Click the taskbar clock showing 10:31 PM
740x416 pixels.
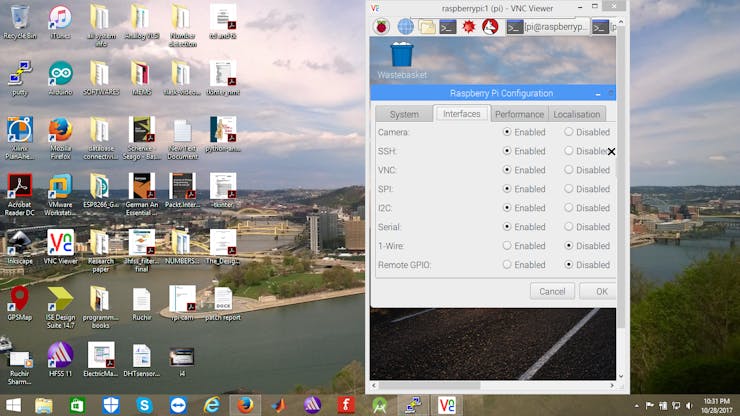tap(716, 406)
